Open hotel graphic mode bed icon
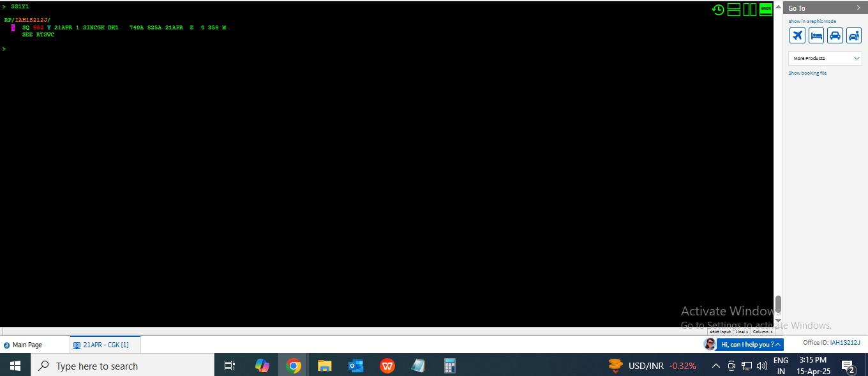 coord(816,36)
